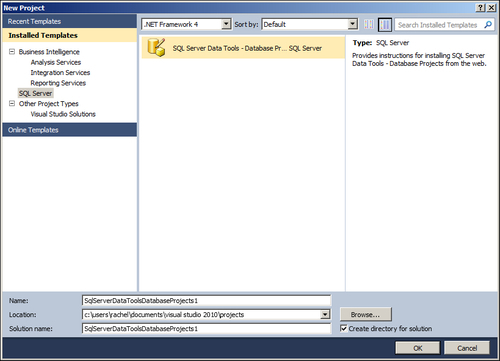Select the Installed Templates section
The height and width of the screenshot is (361, 500).
point(69,35)
